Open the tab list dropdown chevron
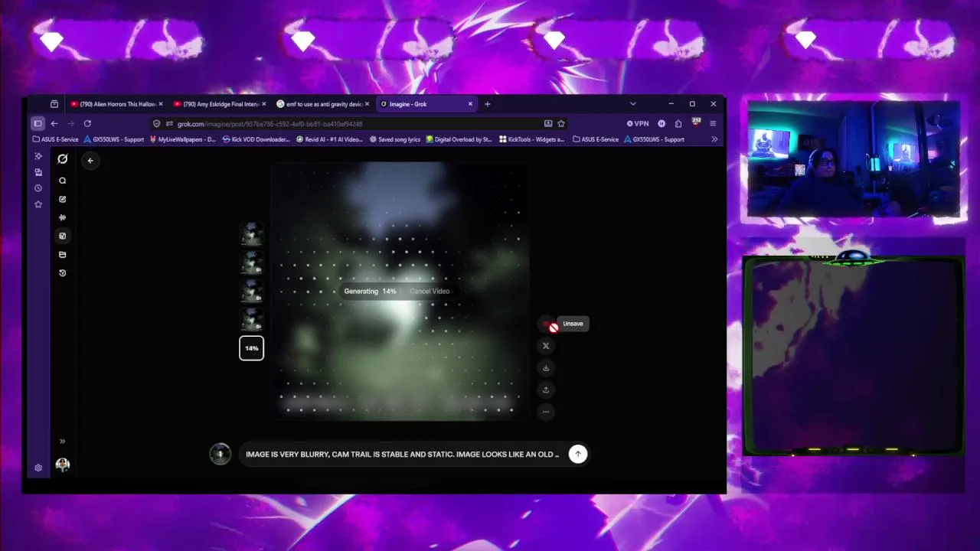The height and width of the screenshot is (551, 980). pos(632,104)
